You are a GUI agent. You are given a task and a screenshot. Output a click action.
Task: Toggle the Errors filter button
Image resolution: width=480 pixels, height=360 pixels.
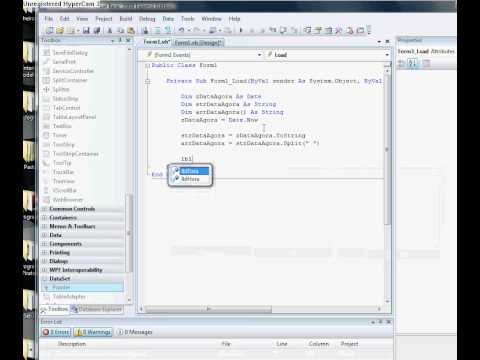[x=56, y=332]
